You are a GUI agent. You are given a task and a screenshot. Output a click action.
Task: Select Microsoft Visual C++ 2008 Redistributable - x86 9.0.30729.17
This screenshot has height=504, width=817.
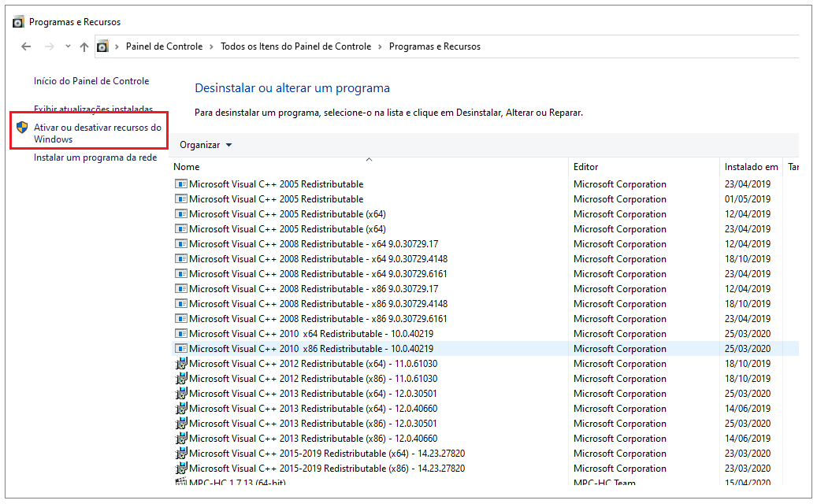314,289
